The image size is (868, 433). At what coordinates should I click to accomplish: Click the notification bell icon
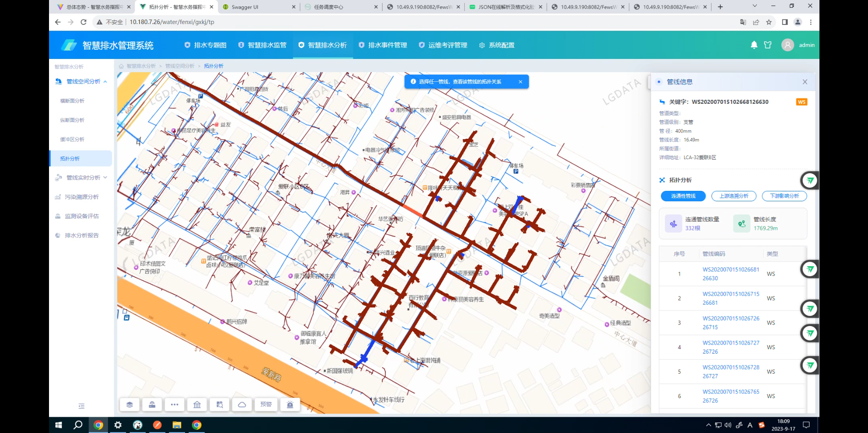[754, 45]
